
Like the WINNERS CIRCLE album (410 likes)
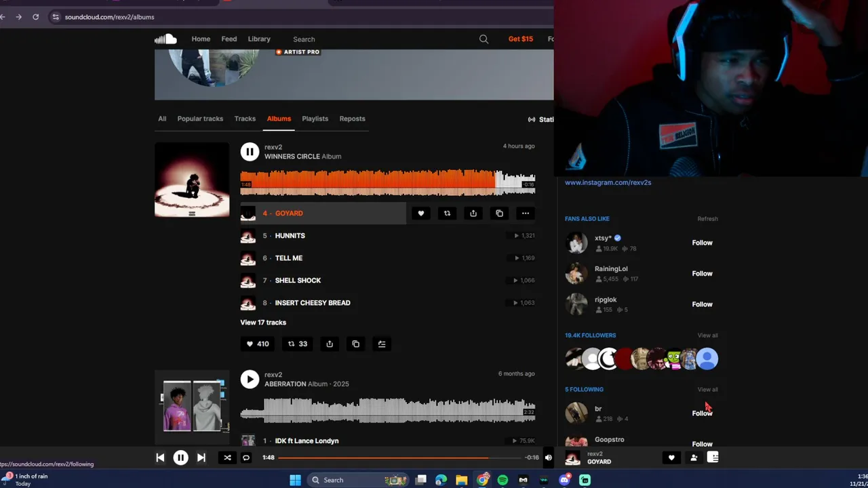tap(257, 344)
